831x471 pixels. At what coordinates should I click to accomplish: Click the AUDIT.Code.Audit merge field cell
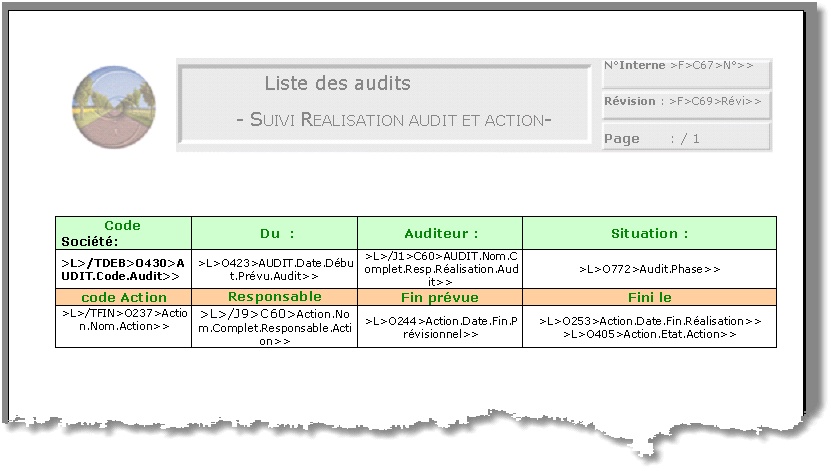point(123,269)
